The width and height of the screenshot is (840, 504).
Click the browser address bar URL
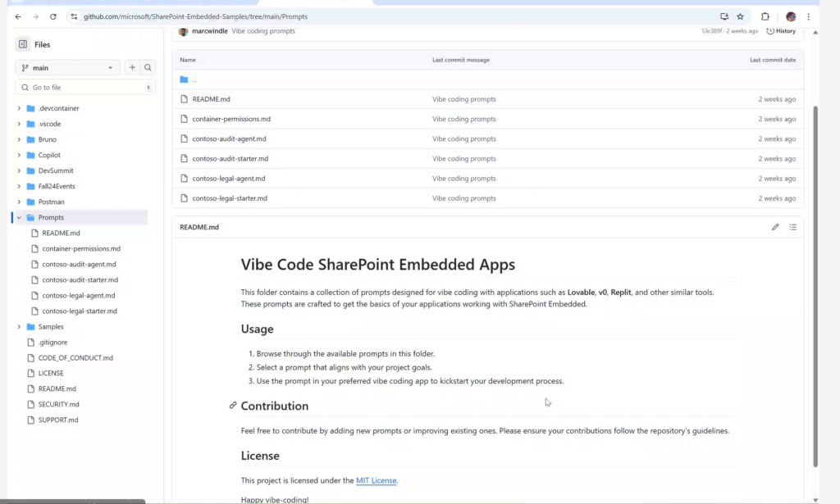[x=195, y=16]
